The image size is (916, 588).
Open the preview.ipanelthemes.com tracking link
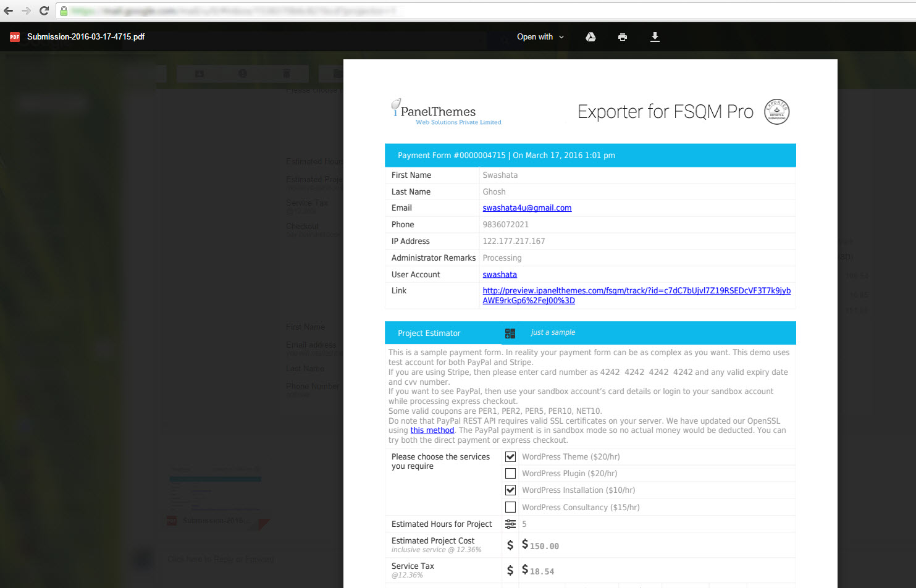tap(636, 296)
